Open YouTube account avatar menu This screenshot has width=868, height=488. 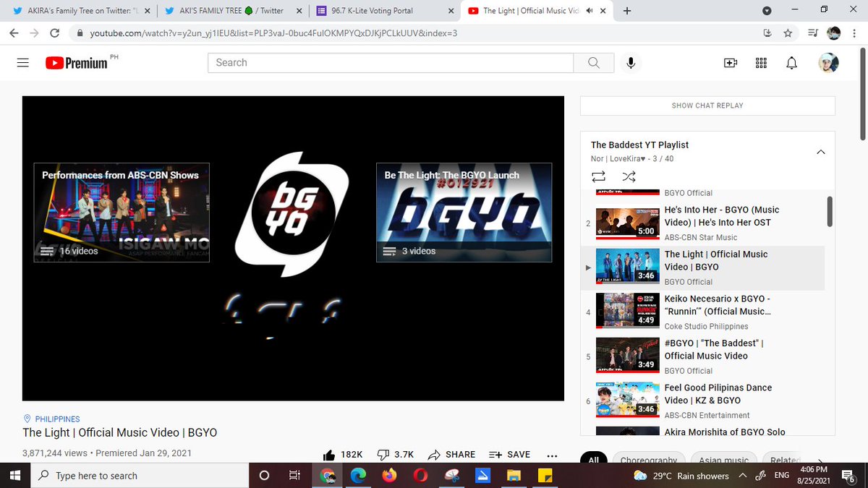click(829, 63)
